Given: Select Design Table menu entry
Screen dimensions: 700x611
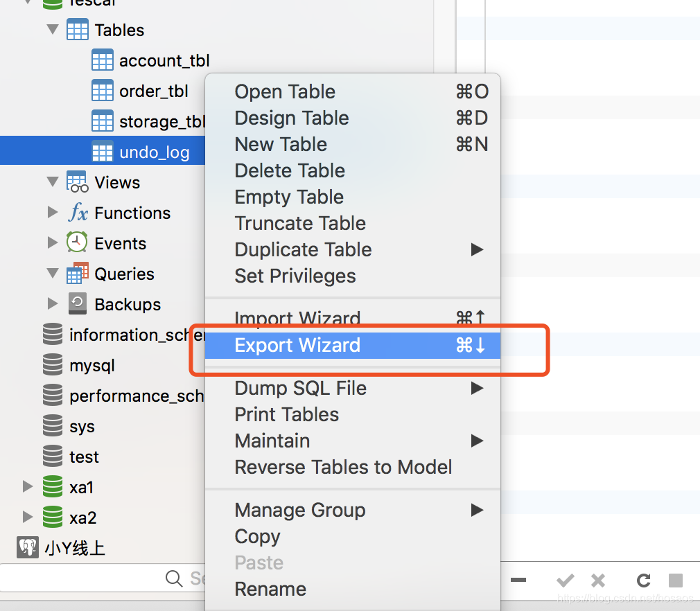Looking at the screenshot, I should 292,118.
